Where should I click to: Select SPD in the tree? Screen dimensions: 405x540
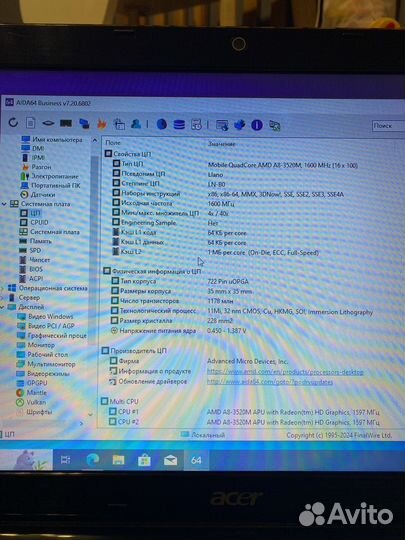35,250
